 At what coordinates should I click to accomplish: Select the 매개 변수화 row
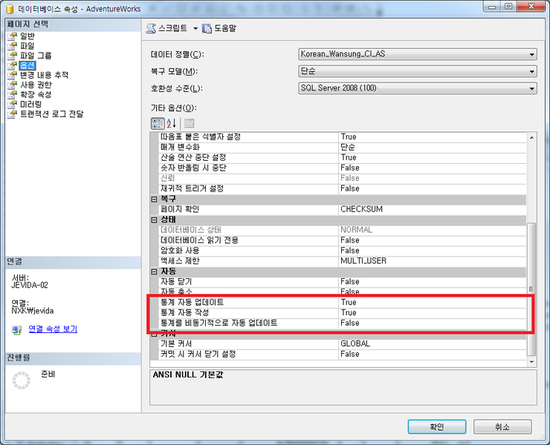click(342, 147)
